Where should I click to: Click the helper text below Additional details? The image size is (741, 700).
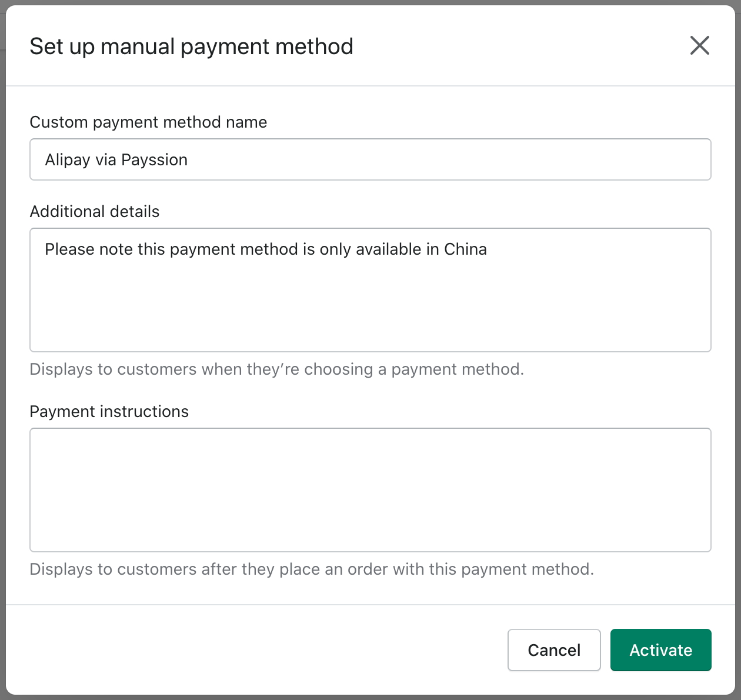tap(278, 369)
